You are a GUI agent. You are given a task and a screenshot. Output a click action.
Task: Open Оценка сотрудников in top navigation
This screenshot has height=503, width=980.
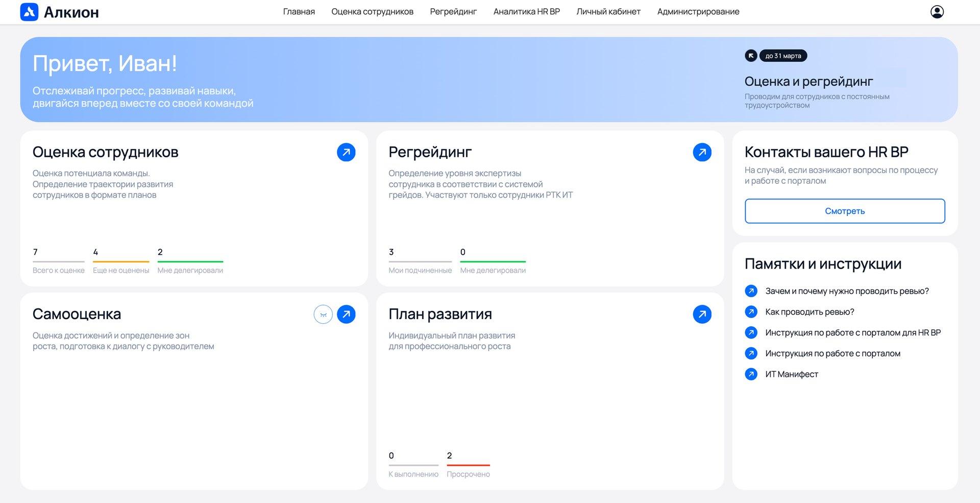click(372, 12)
